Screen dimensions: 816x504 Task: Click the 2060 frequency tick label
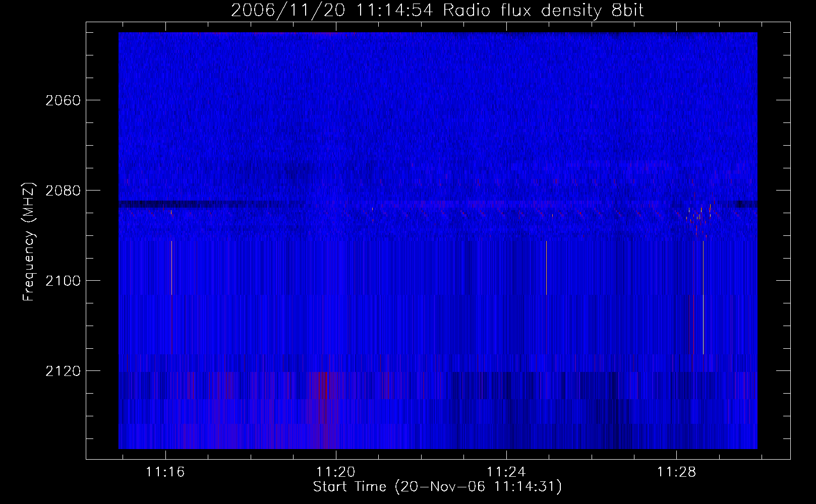pos(63,100)
